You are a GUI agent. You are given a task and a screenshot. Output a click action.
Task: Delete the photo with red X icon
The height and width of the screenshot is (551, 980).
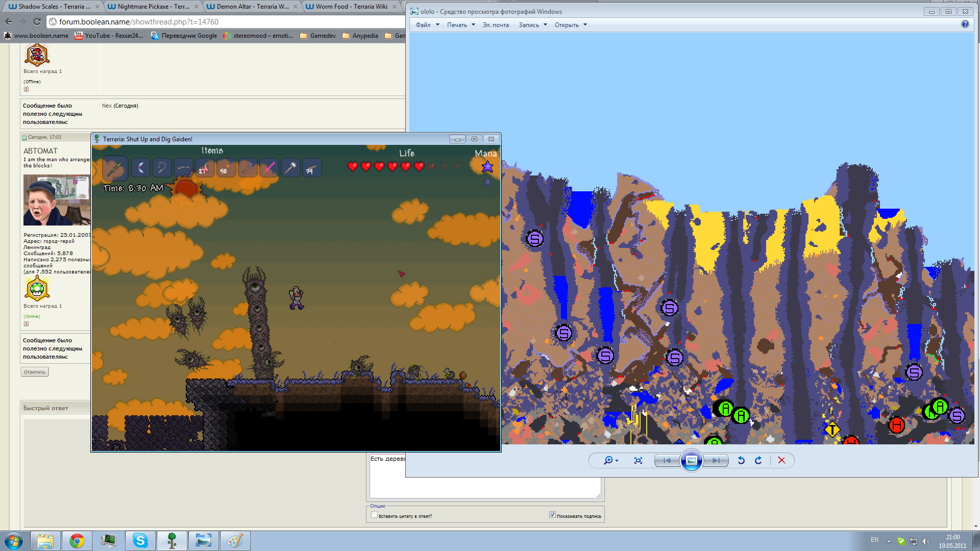[x=781, y=461]
